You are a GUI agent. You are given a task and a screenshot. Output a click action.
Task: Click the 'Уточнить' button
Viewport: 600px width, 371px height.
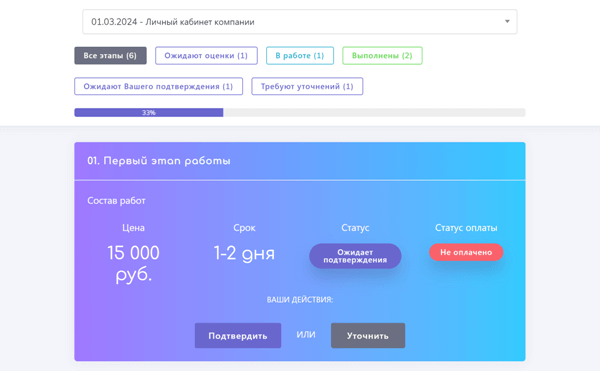[x=368, y=335]
